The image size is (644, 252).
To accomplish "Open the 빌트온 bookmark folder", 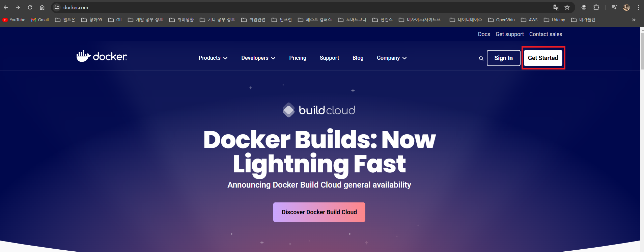I will click(x=65, y=20).
